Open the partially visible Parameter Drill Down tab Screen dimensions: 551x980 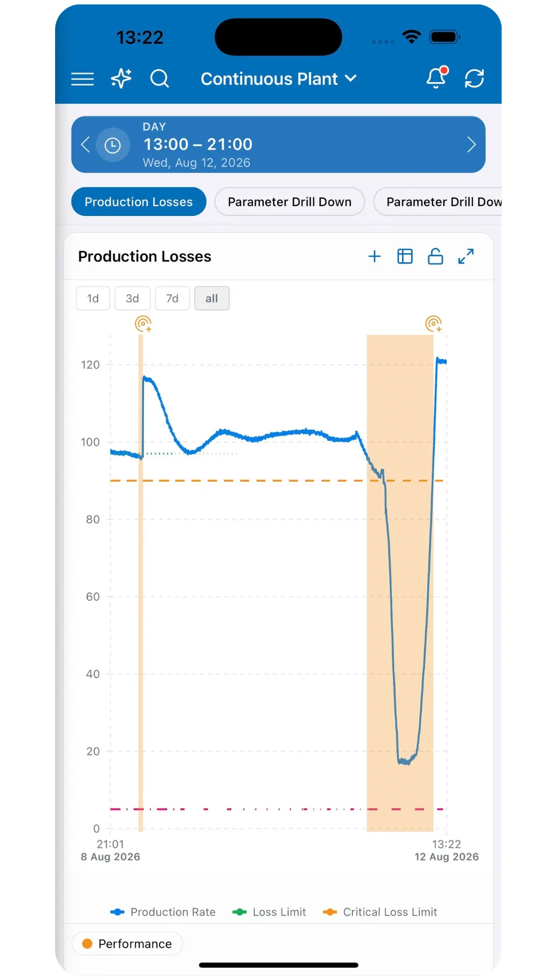coord(438,202)
